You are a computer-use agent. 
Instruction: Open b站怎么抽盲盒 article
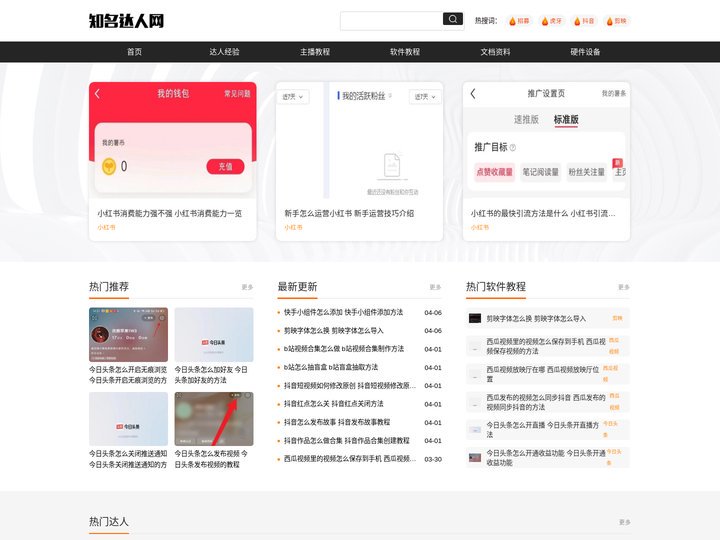pyautogui.click(x=331, y=367)
